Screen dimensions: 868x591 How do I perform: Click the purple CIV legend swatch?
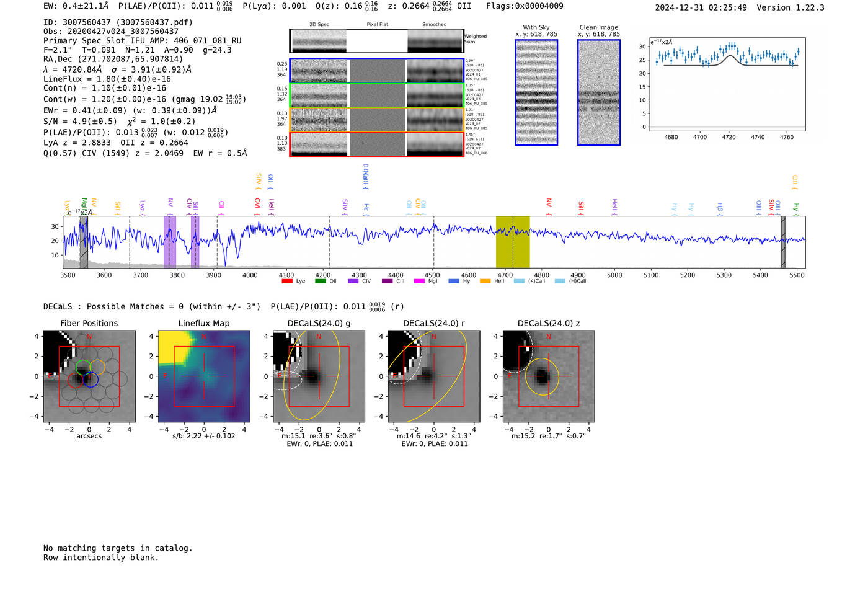[353, 282]
